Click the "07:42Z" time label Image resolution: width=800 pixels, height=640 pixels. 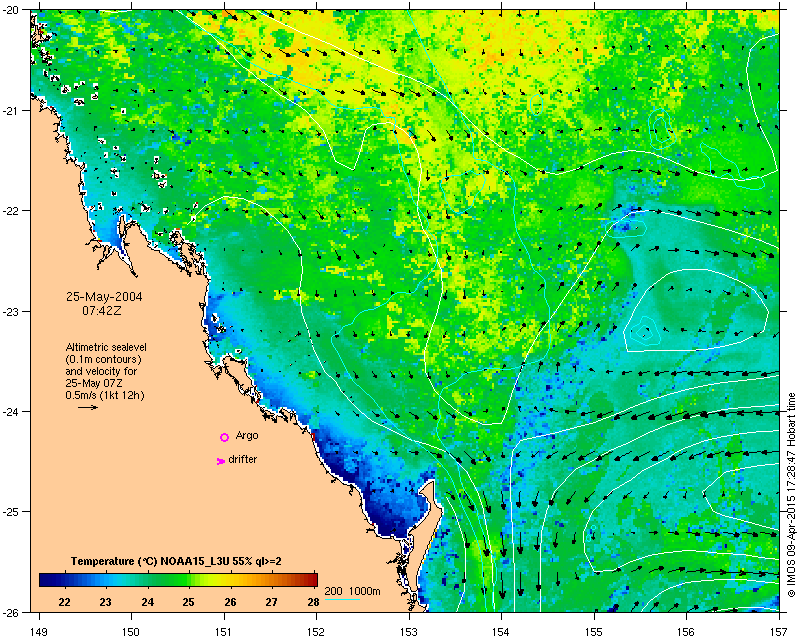[102, 310]
